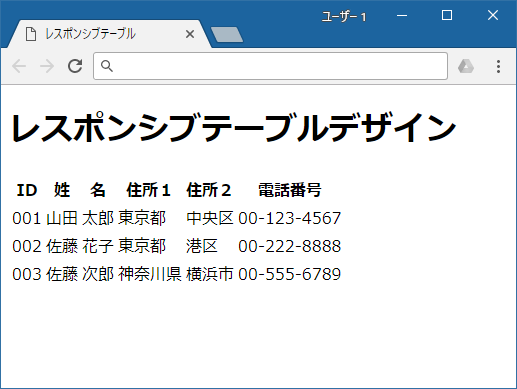Click the browser forward arrow

point(47,66)
